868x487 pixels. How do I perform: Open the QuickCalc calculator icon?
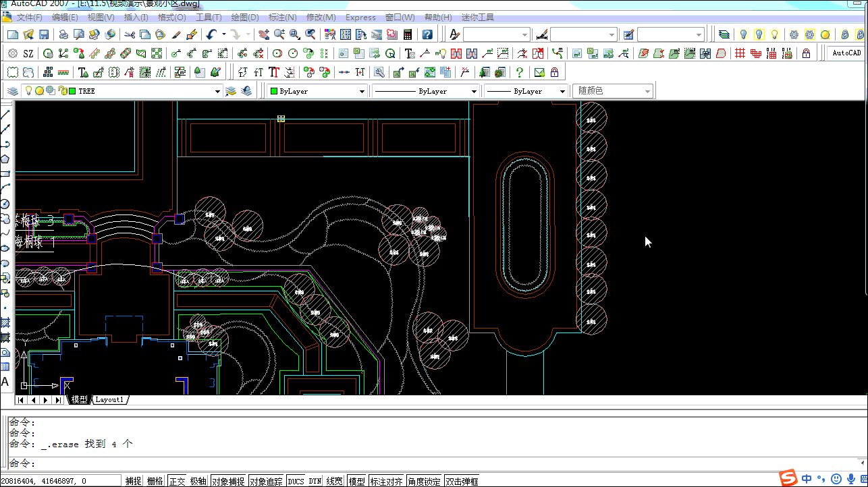click(408, 34)
